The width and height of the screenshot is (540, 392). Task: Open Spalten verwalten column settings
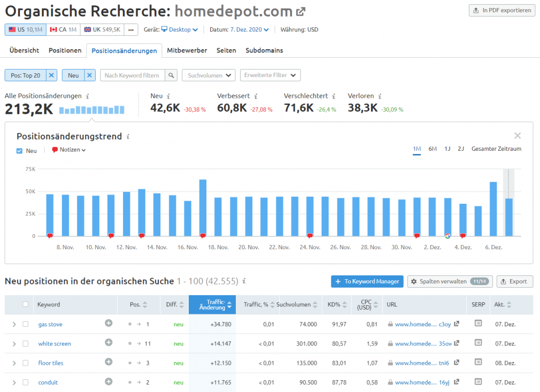(450, 281)
